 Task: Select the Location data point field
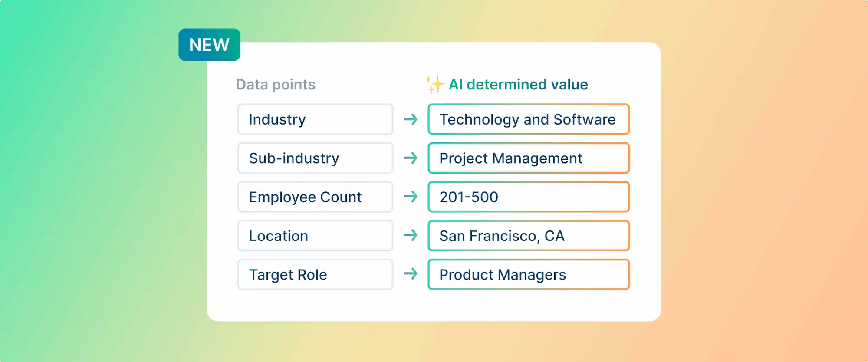coord(315,236)
